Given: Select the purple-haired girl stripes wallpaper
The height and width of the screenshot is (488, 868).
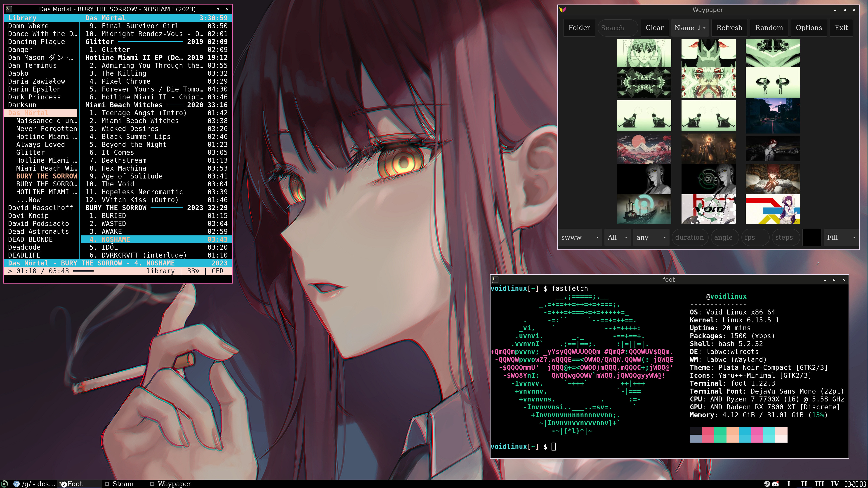Looking at the screenshot, I should click(773, 209).
